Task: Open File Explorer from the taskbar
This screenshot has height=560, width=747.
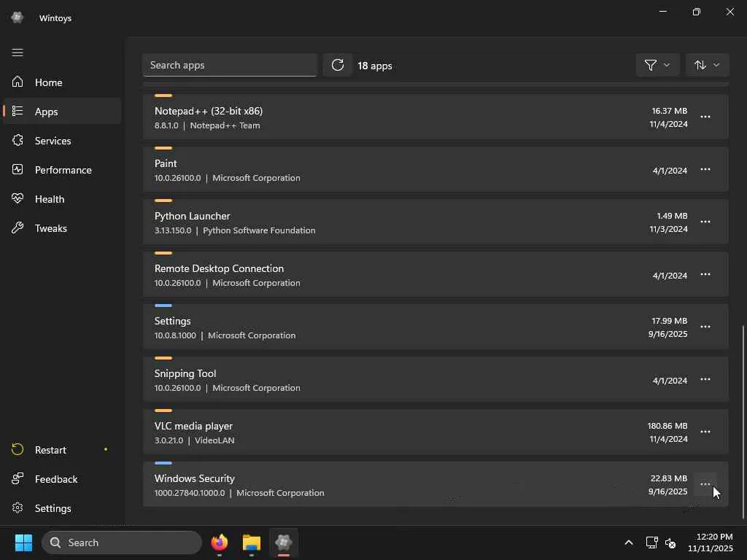Action: coord(252,542)
